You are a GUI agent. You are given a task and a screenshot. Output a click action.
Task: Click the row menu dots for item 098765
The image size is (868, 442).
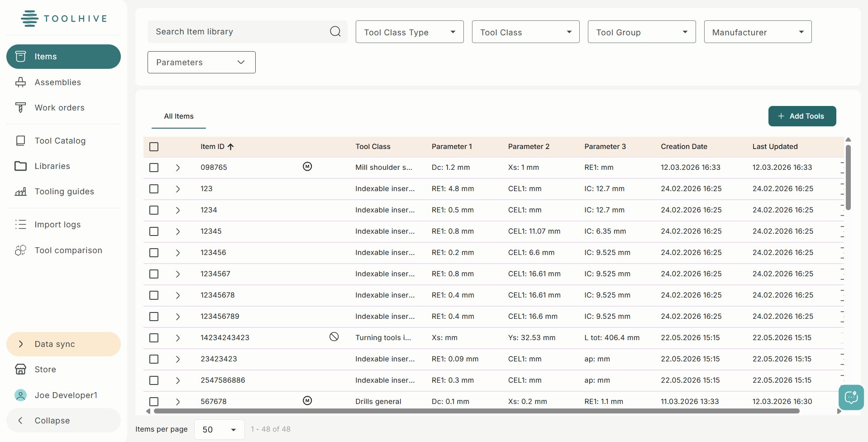[842, 168]
